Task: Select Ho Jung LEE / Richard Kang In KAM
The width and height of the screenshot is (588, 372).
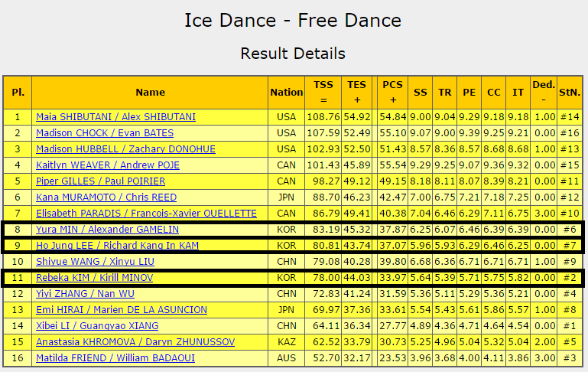Action: tap(118, 246)
